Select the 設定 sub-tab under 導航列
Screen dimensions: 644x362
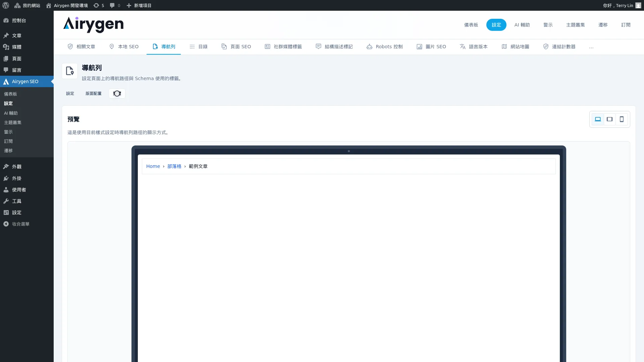pos(70,94)
